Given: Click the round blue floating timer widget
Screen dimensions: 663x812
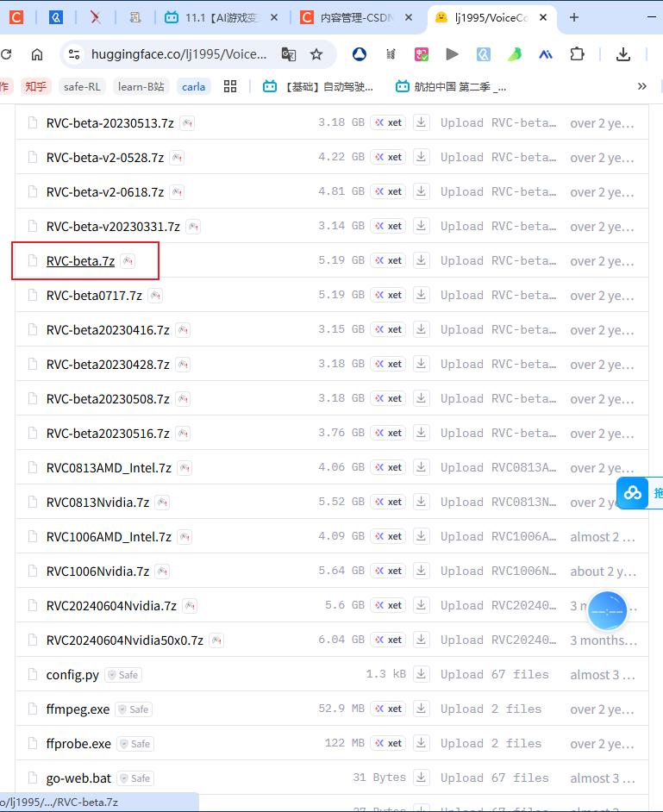Looking at the screenshot, I should [607, 611].
